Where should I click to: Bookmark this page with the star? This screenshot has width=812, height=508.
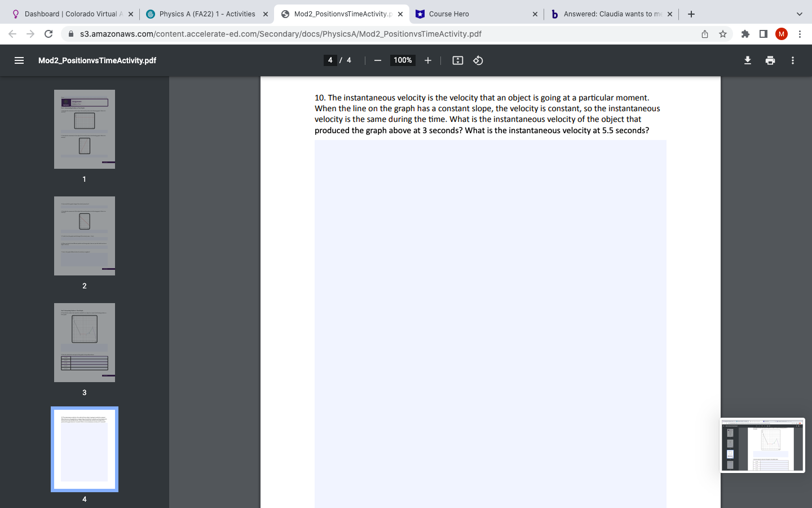point(723,34)
